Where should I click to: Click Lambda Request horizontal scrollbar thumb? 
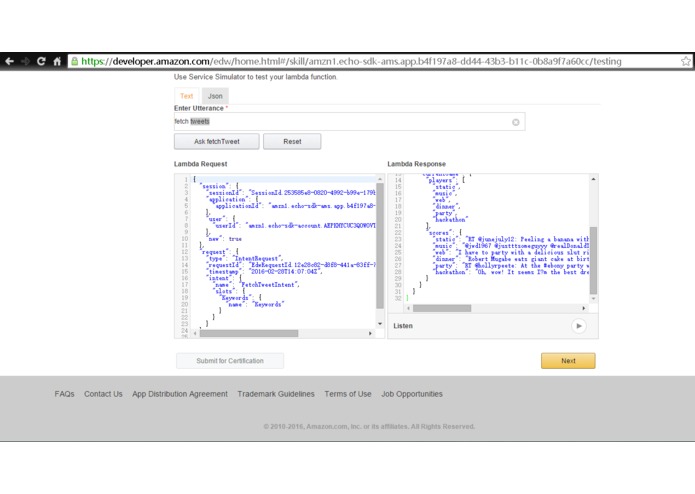tap(249, 333)
